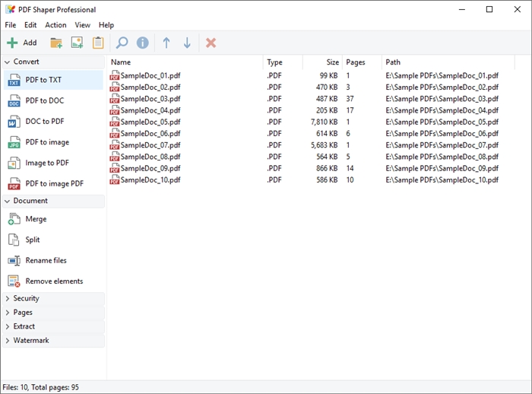Sort by the Type column header
Image resolution: width=532 pixels, height=394 pixels.
tap(283, 62)
